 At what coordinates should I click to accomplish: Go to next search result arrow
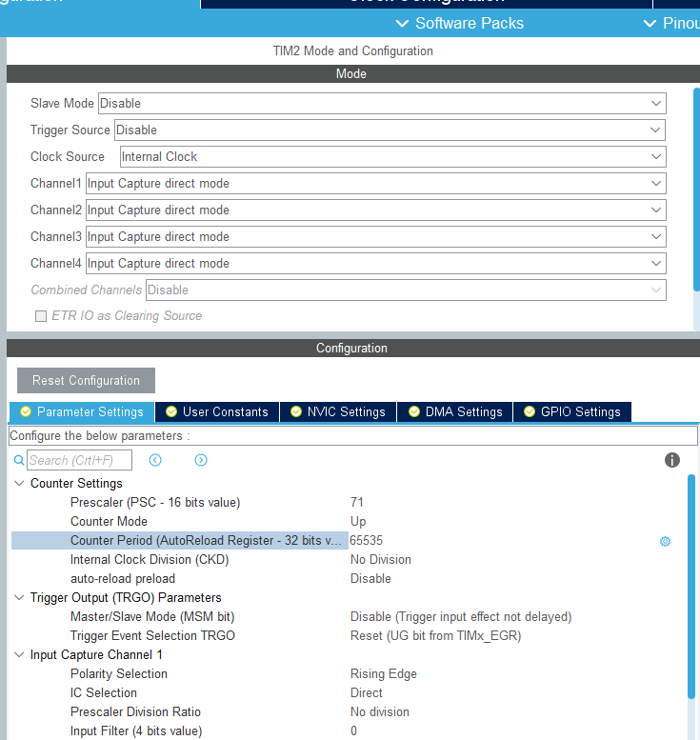pos(201,460)
